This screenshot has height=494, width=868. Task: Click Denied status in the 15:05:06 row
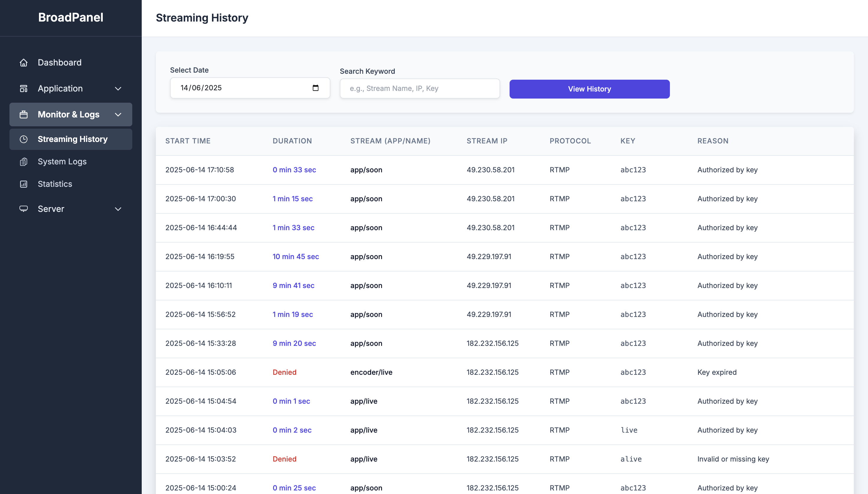pos(284,372)
